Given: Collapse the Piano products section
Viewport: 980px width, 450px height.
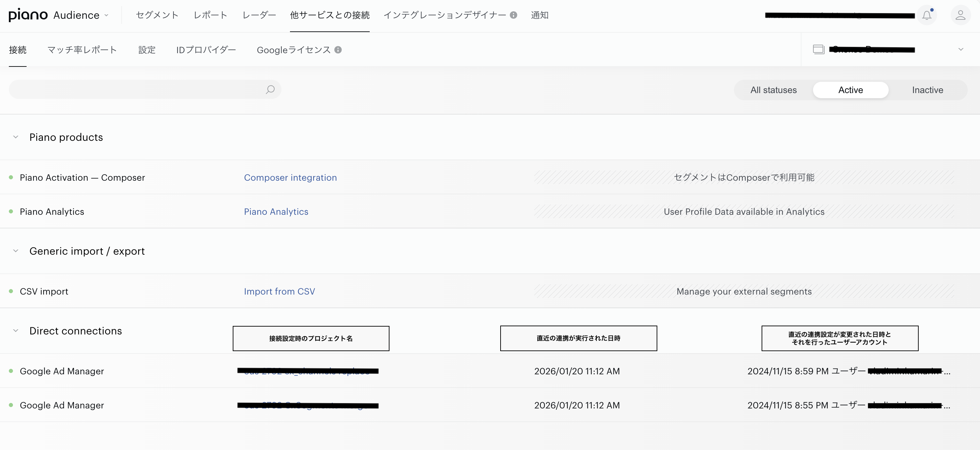Looking at the screenshot, I should click(x=16, y=137).
